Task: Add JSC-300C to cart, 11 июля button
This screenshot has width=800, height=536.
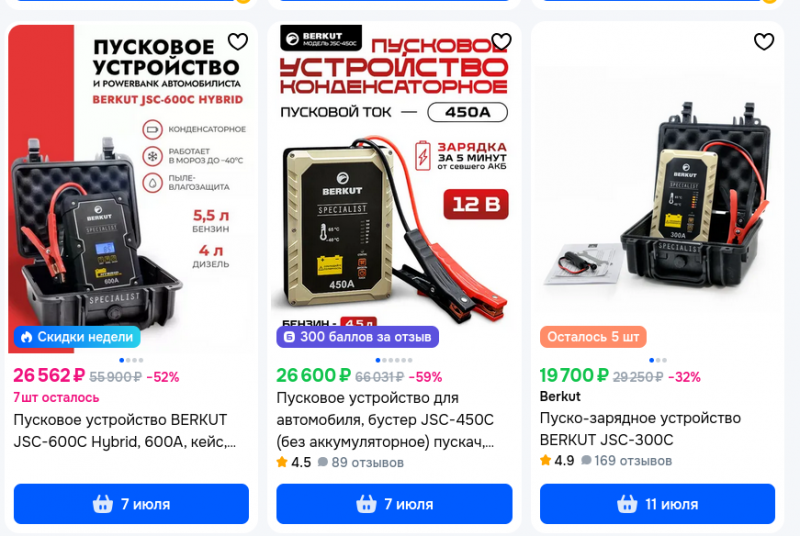Action: click(657, 504)
